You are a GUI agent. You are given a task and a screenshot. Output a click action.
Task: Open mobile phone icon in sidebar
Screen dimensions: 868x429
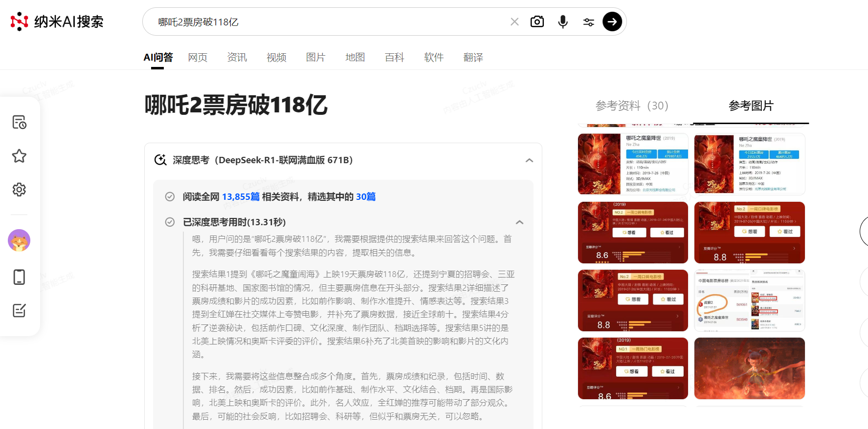19,277
